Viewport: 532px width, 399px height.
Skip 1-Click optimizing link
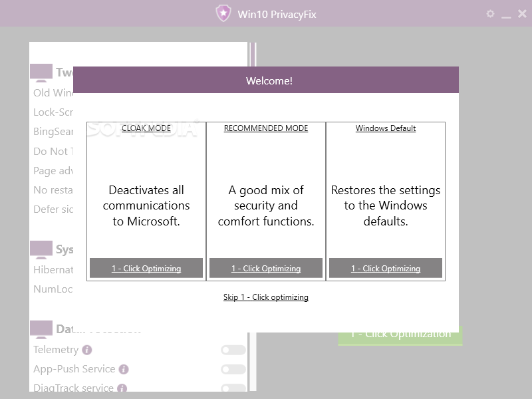265,297
